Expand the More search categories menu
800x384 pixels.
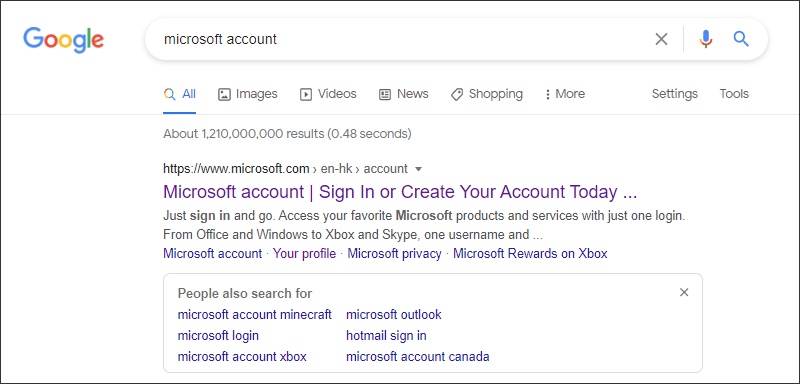[x=565, y=94]
